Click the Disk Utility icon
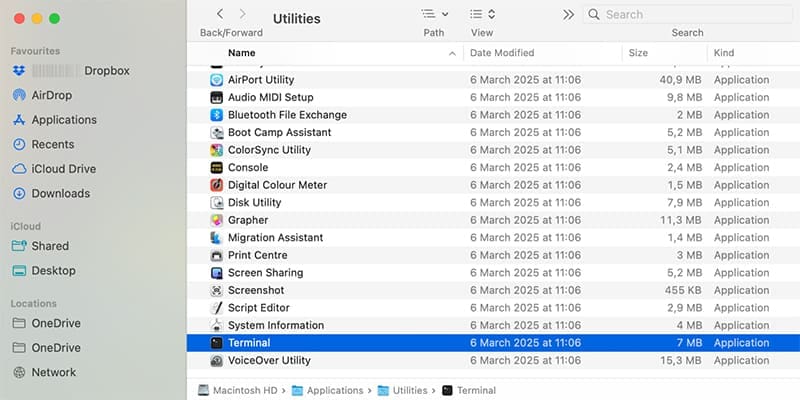Image resolution: width=800 pixels, height=400 pixels. (217, 203)
